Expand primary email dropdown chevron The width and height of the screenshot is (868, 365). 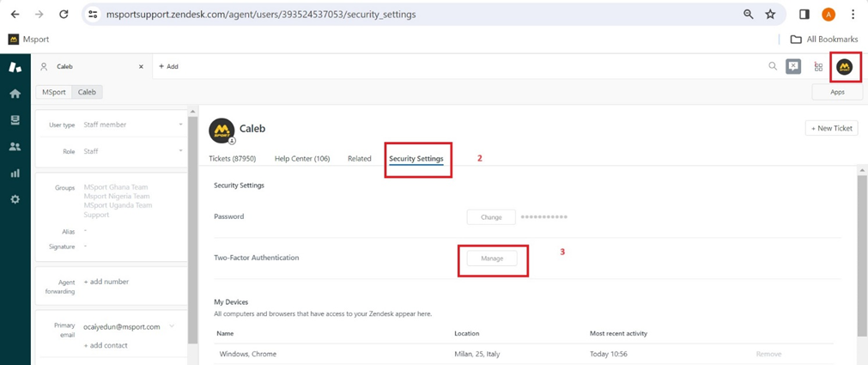tap(172, 326)
